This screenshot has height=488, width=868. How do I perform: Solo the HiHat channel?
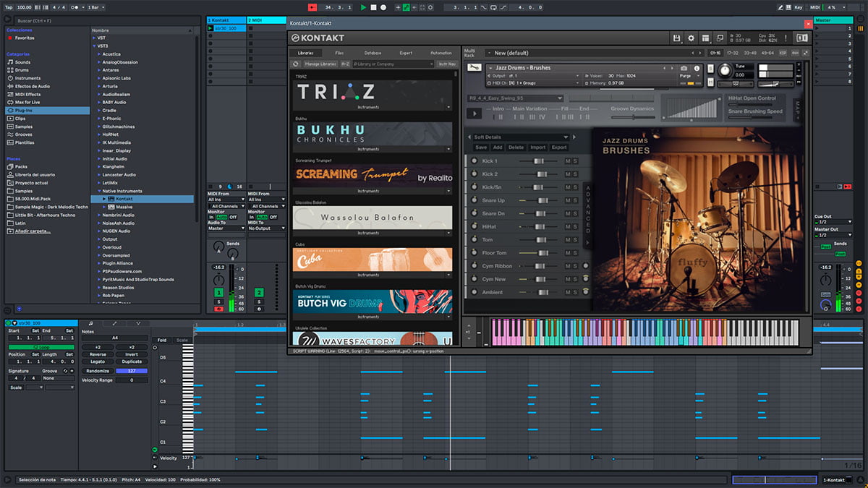click(576, 226)
